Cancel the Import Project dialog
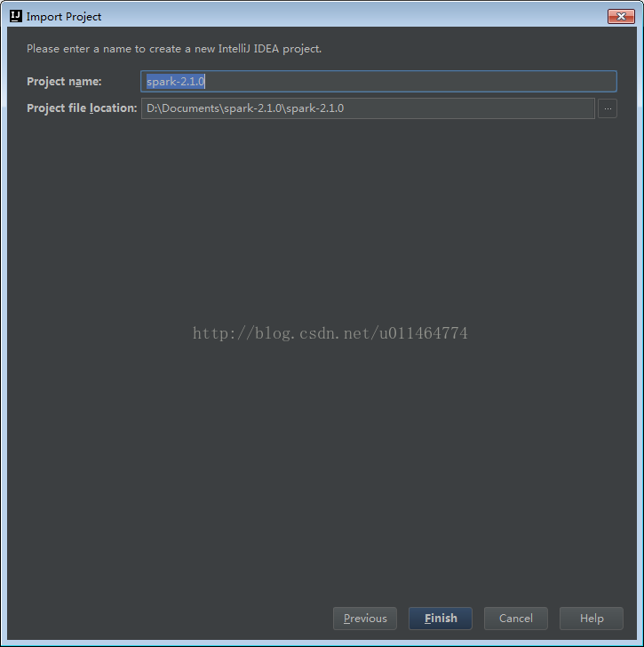Viewport: 644px width, 647px height. [x=516, y=619]
